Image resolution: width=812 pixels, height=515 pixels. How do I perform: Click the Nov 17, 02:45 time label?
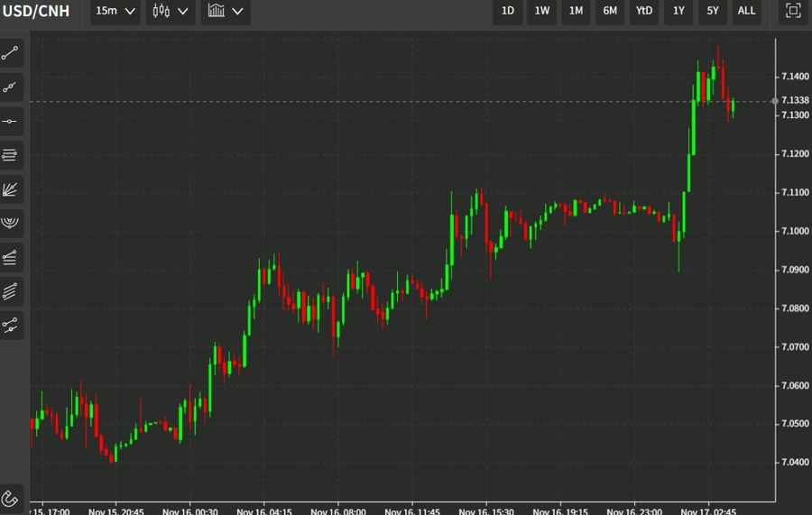coord(708,511)
